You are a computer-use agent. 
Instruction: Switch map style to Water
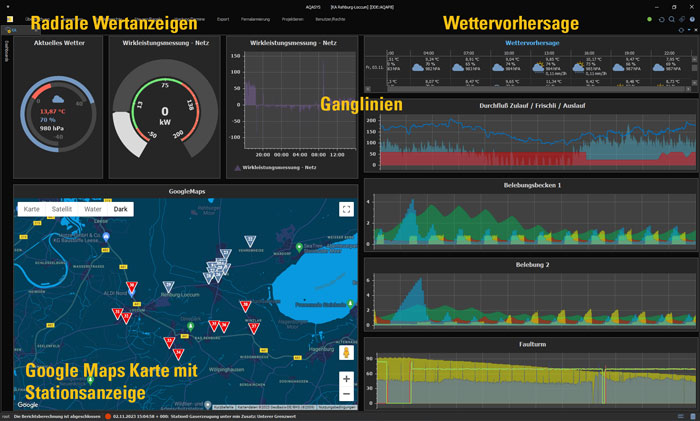coord(92,209)
